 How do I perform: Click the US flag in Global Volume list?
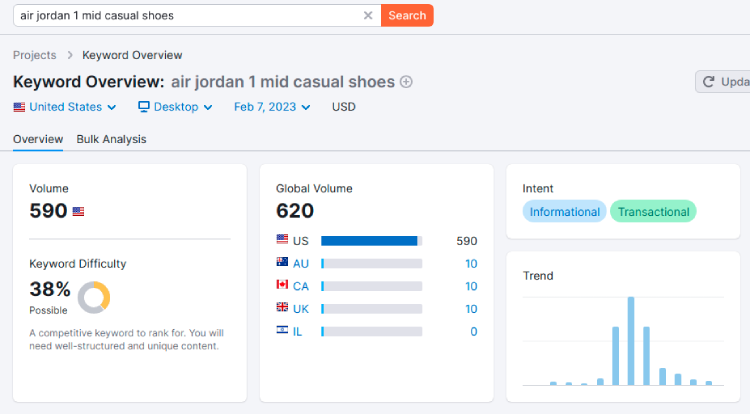click(282, 239)
